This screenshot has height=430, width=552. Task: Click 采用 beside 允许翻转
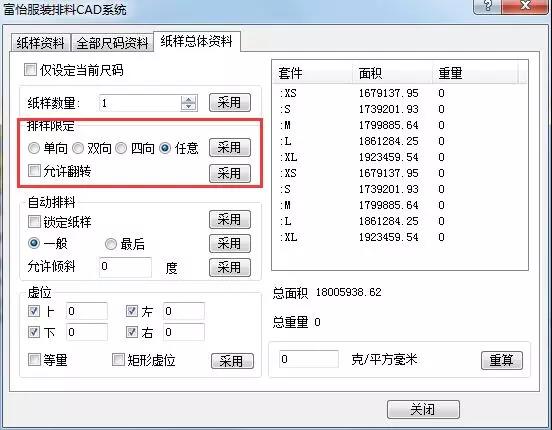230,173
